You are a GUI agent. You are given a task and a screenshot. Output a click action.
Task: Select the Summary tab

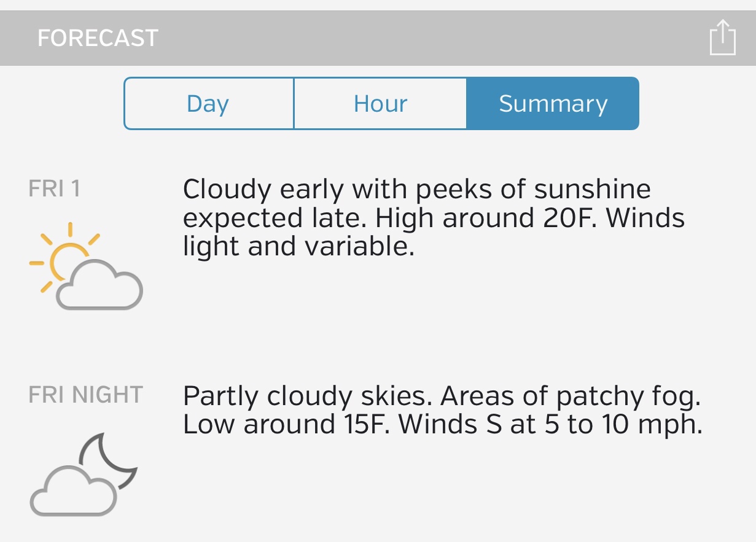(x=553, y=104)
